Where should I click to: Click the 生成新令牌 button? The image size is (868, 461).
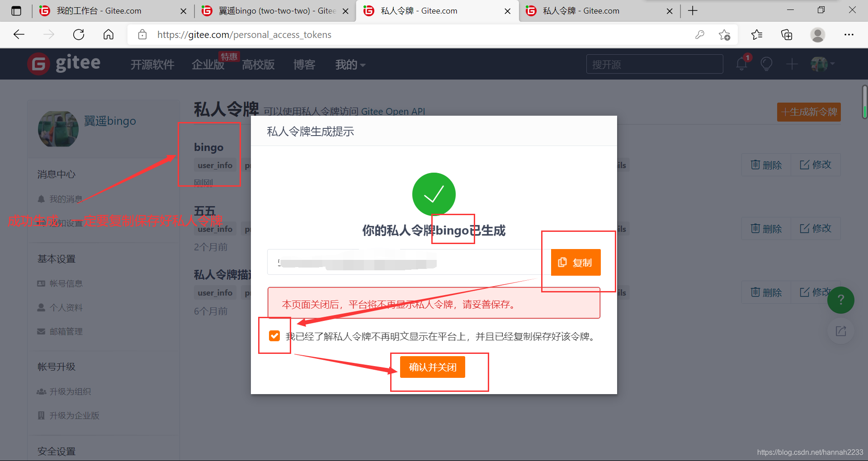[809, 112]
